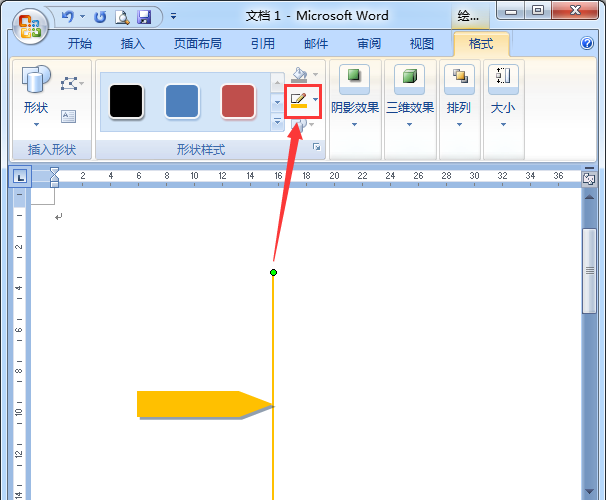Click the Shape Outline pencil icon
Viewport: 606px width, 500px height.
tap(299, 100)
